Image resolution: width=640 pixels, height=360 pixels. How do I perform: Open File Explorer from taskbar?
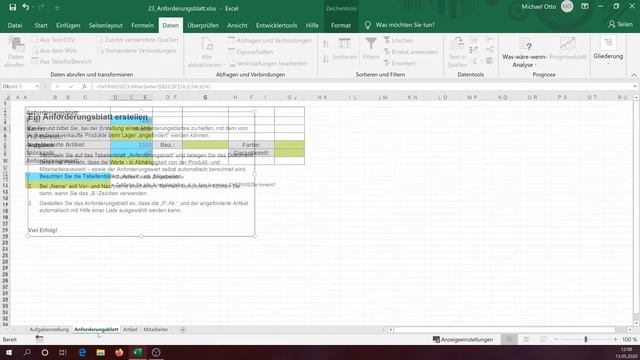(100, 352)
